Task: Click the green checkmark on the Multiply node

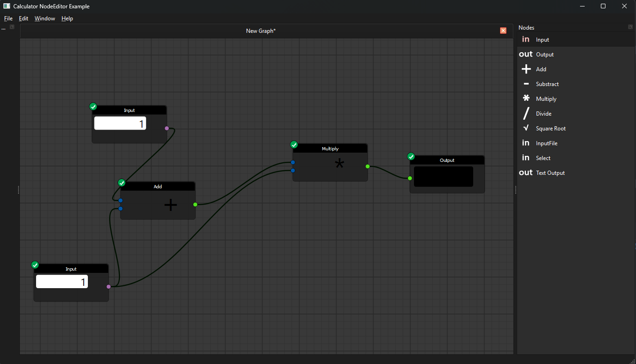Action: point(294,145)
